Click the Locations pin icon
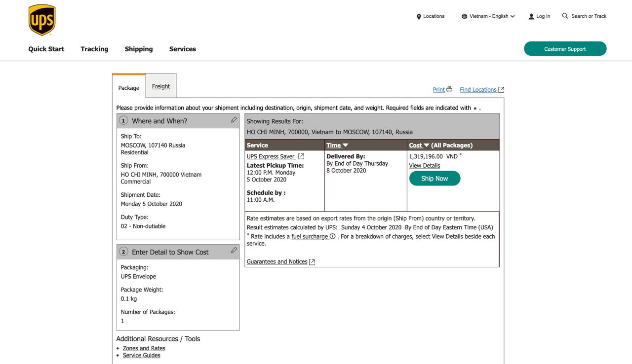632x364 pixels. tap(419, 16)
